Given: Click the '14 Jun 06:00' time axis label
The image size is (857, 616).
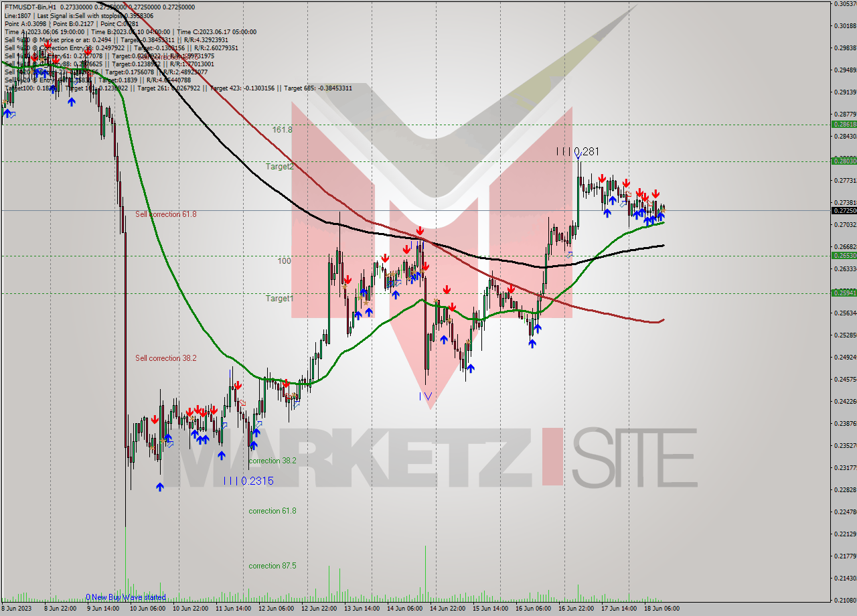Looking at the screenshot, I should pos(404,609).
